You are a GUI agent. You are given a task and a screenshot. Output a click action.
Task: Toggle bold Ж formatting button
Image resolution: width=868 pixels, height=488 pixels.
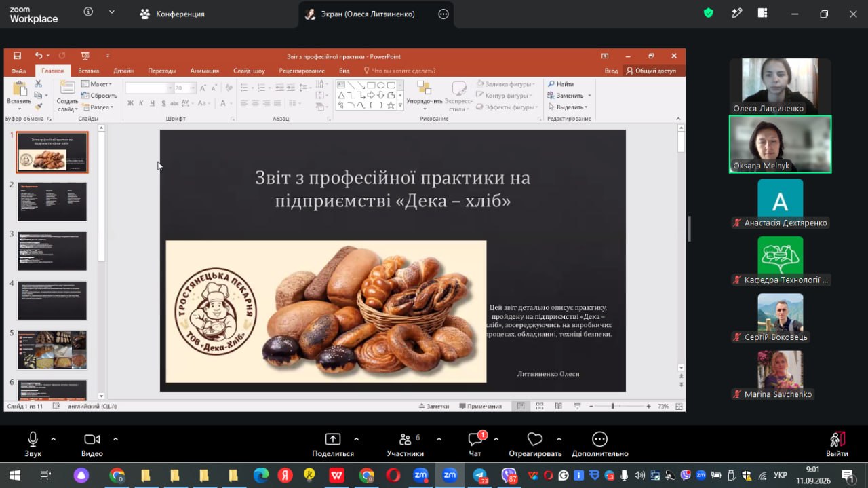coord(130,103)
